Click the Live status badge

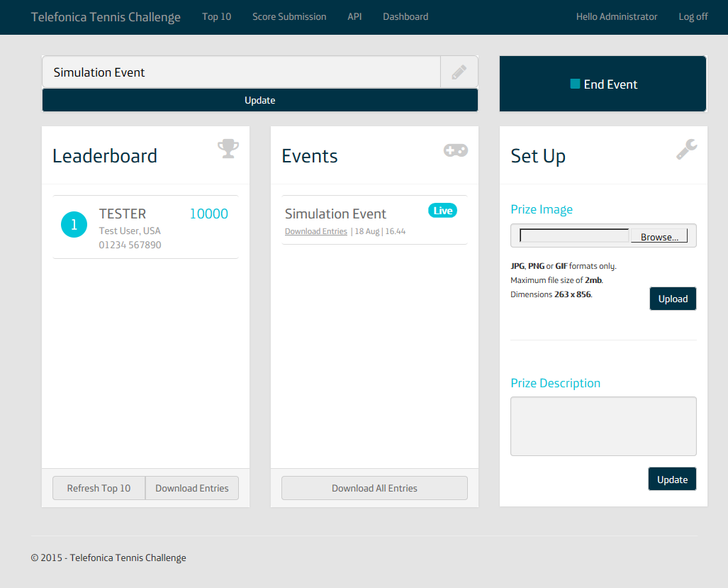pyautogui.click(x=442, y=211)
